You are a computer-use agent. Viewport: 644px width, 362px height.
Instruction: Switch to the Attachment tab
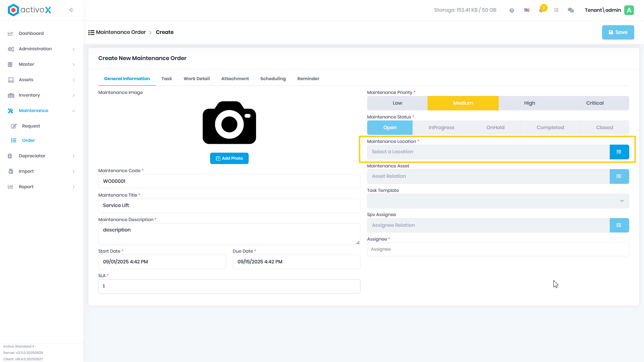tap(235, 79)
